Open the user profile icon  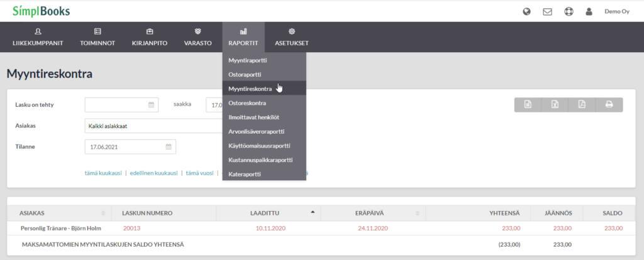[589, 11]
